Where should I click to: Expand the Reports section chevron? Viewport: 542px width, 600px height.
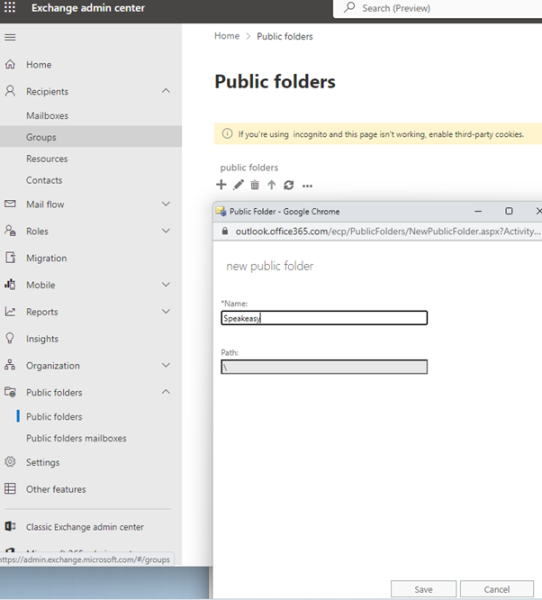[166, 311]
